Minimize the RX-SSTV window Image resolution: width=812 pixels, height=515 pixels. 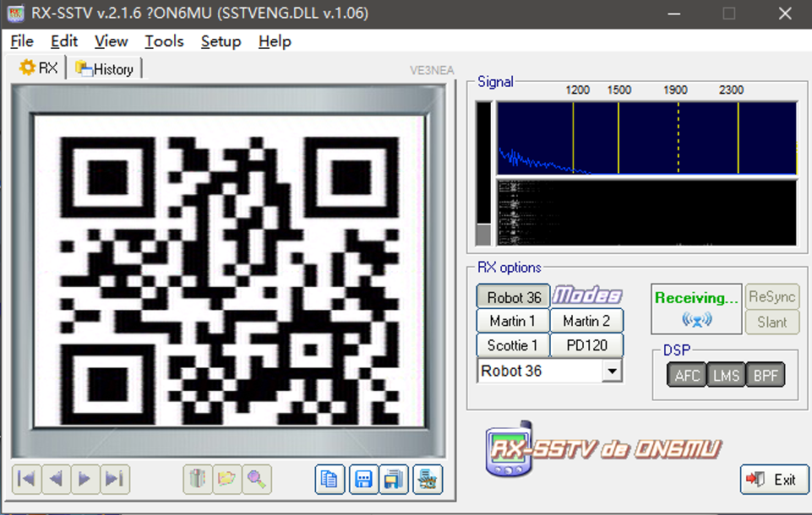pos(673,14)
